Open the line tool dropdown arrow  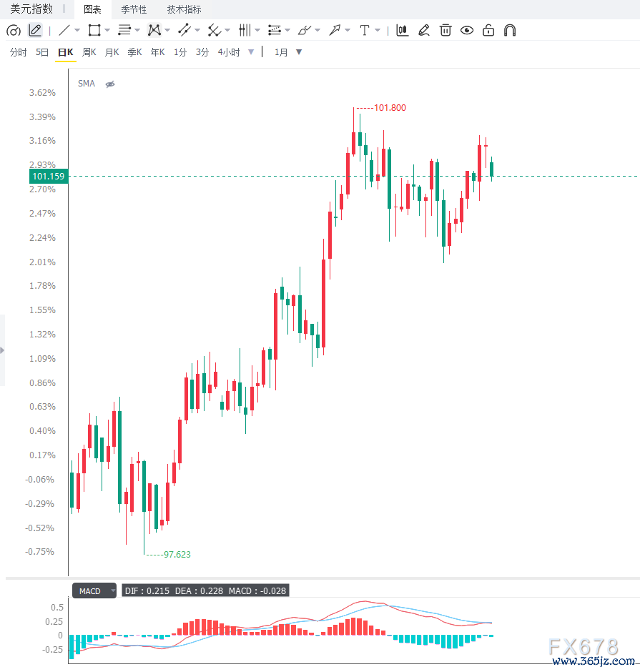(77, 31)
